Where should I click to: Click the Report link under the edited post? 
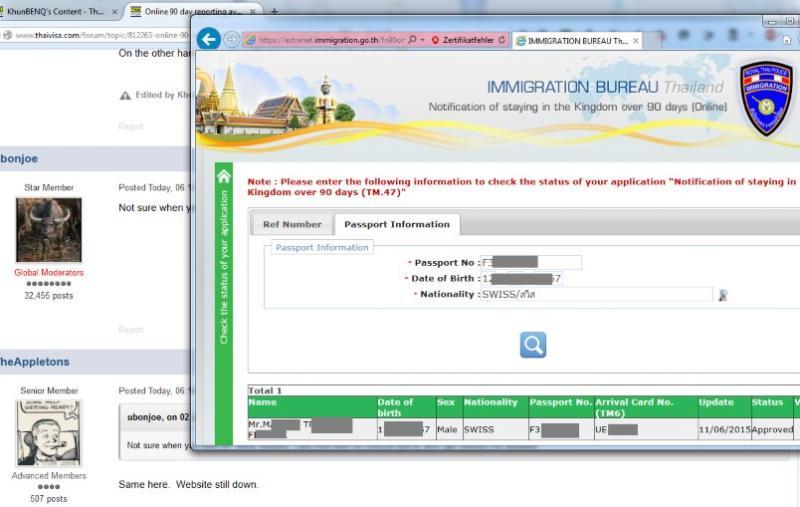click(131, 126)
